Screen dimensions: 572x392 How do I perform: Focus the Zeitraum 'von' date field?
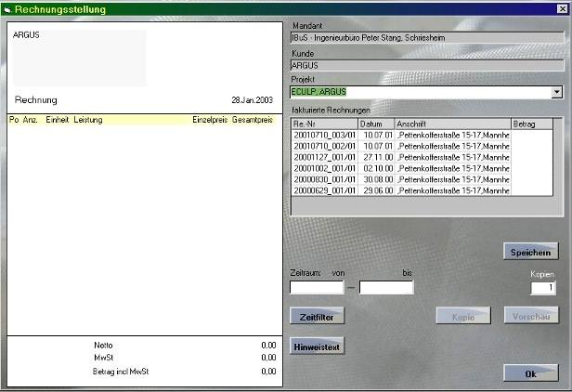(316, 288)
